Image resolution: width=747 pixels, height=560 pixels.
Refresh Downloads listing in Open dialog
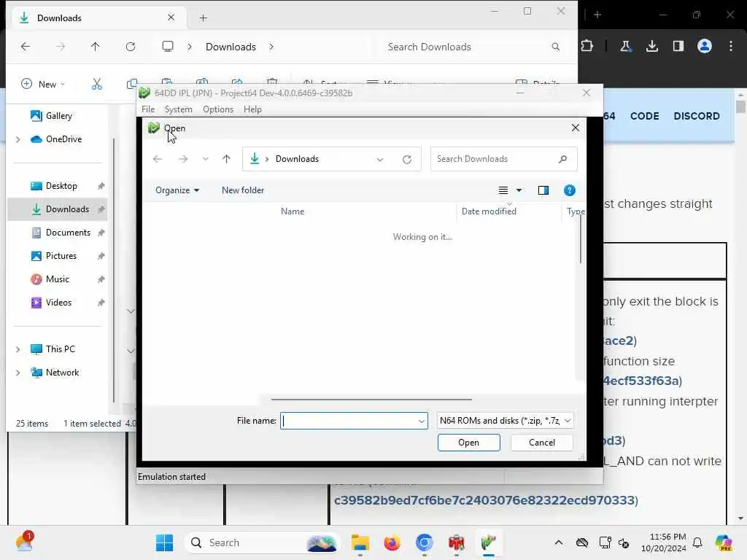[407, 160]
